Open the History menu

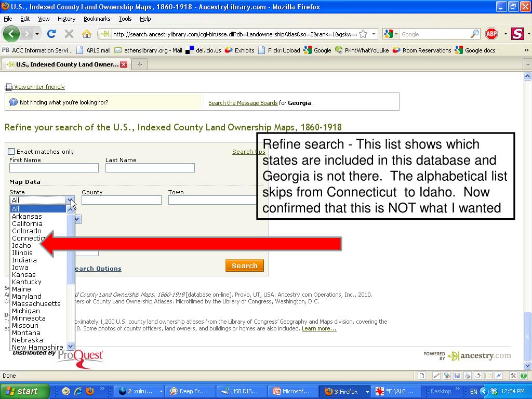click(66, 19)
